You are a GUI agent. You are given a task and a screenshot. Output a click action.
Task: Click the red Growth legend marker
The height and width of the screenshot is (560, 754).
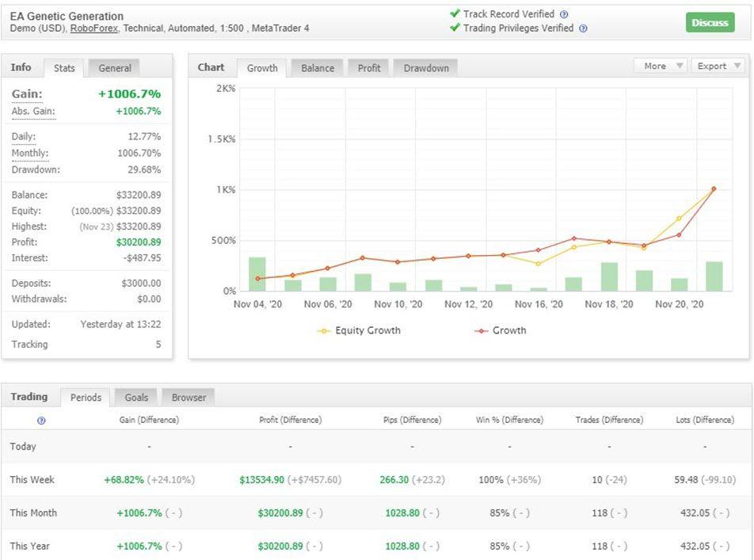pos(481,331)
